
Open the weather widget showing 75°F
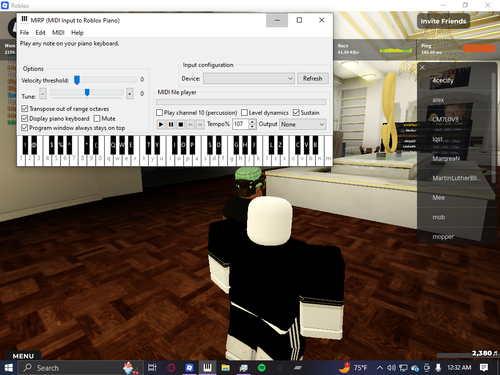[x=353, y=368]
